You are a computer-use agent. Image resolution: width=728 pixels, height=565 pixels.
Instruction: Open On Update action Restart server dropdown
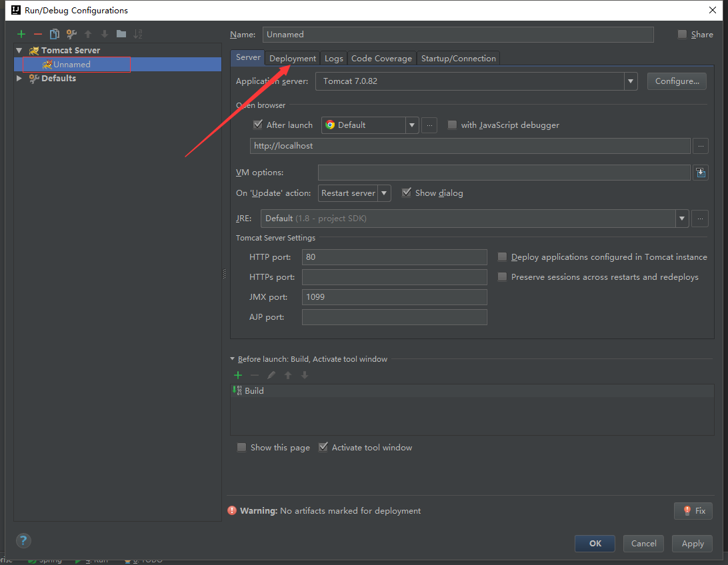pyautogui.click(x=384, y=193)
